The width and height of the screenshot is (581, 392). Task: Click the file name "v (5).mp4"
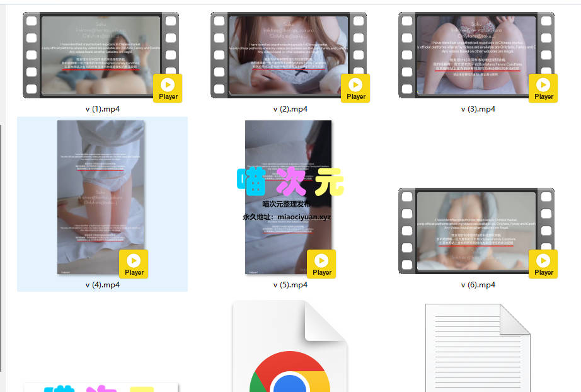[x=290, y=285]
